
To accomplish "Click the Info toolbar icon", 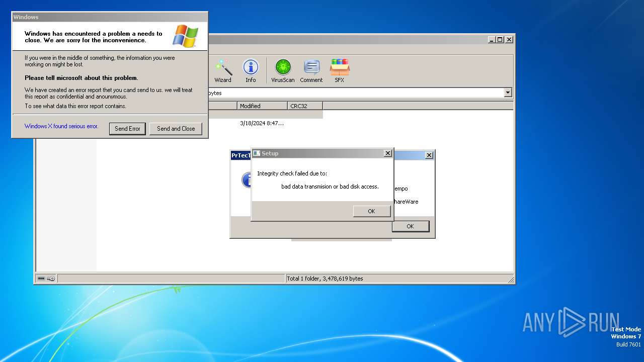I will coord(251,71).
